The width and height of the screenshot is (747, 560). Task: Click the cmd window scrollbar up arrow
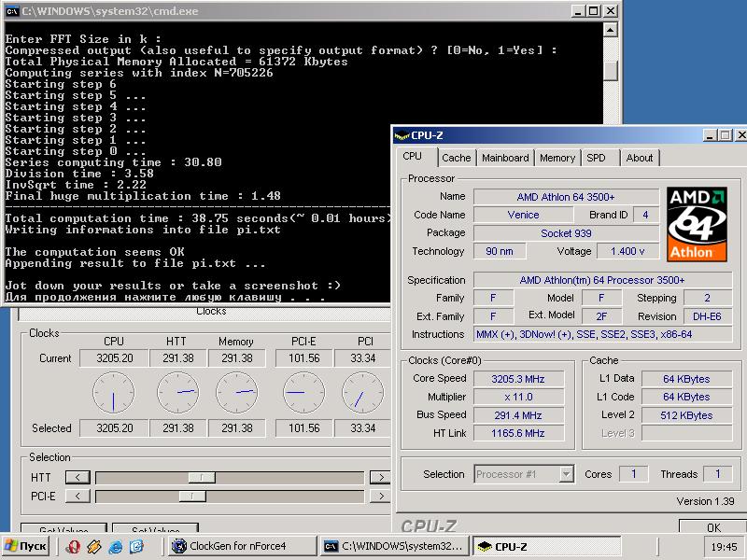pyautogui.click(x=611, y=30)
